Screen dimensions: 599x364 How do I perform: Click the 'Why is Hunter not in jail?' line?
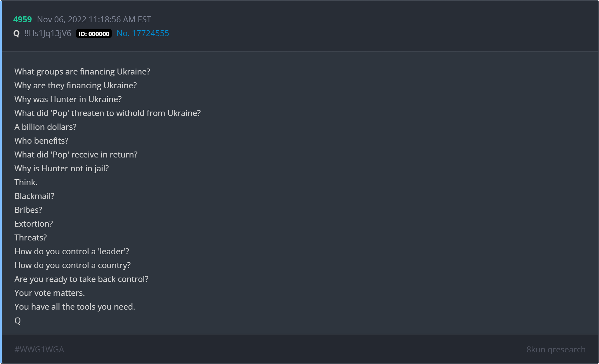point(62,168)
